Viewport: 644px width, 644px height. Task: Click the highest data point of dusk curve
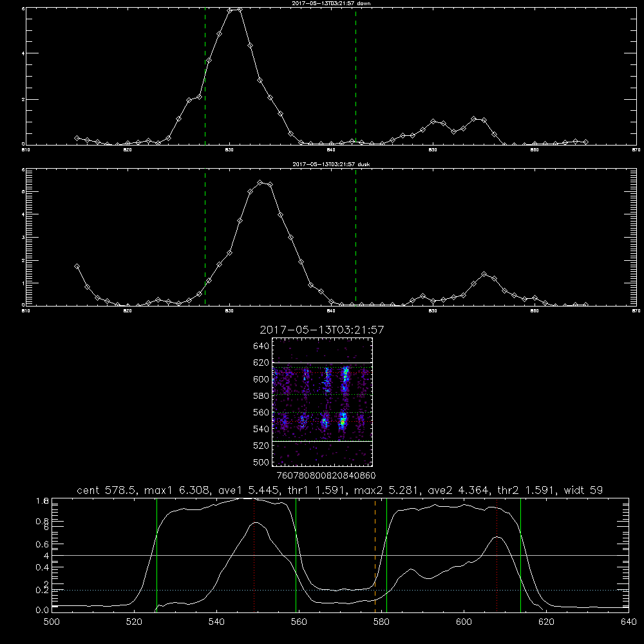[260, 182]
